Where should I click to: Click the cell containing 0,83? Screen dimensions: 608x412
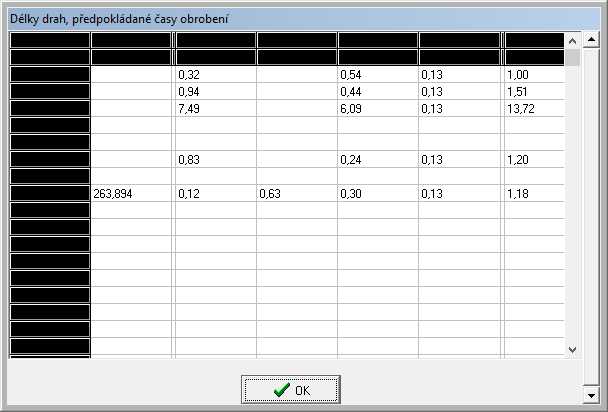[x=214, y=160]
